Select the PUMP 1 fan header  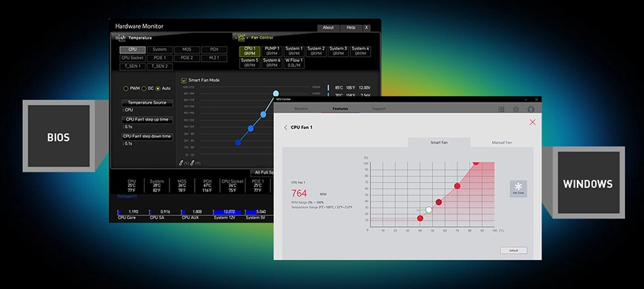pyautogui.click(x=272, y=51)
